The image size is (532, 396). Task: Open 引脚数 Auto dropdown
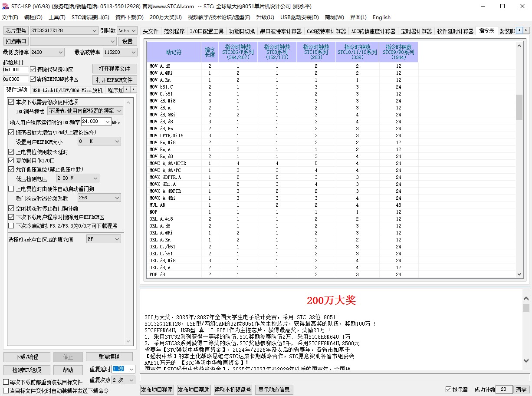pyautogui.click(x=127, y=30)
